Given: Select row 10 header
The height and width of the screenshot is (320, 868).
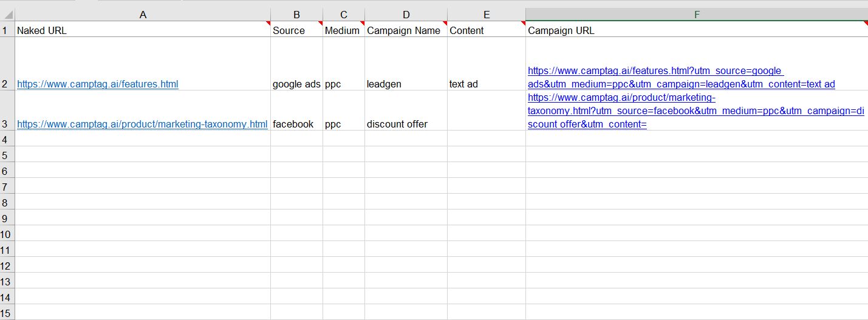Looking at the screenshot, I should point(7,234).
